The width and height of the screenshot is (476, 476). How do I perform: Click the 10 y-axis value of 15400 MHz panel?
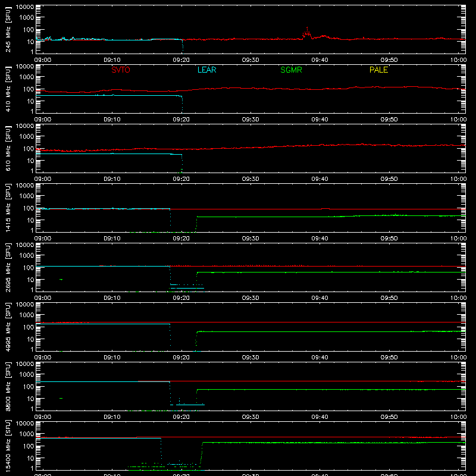coord(31,458)
